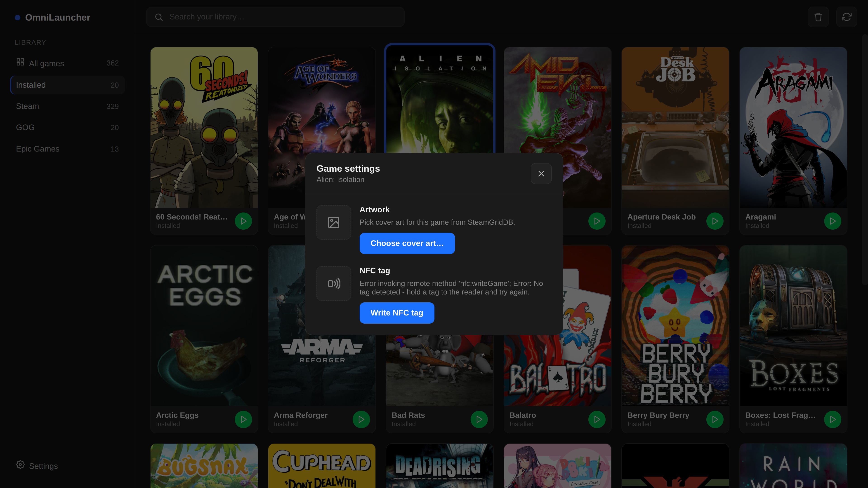Viewport: 868px width, 488px height.
Task: Select the Steam library filter
Action: point(67,106)
